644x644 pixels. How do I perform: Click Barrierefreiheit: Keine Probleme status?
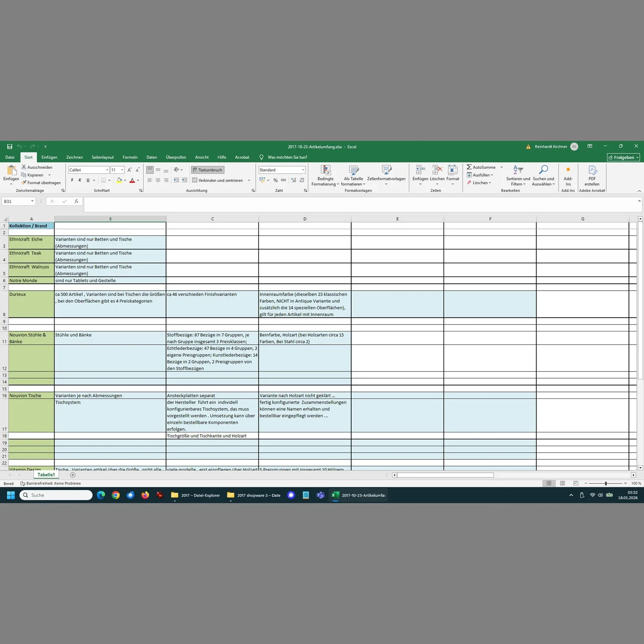[51, 483]
